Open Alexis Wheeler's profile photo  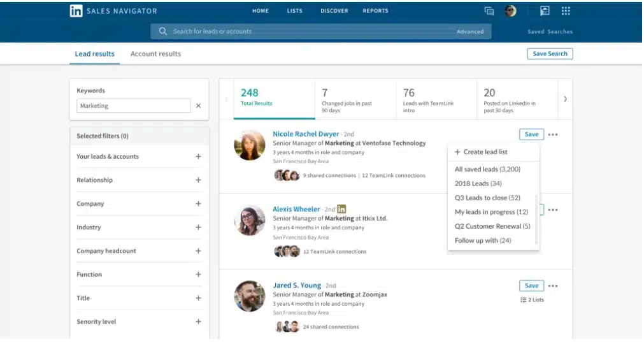[x=250, y=220]
